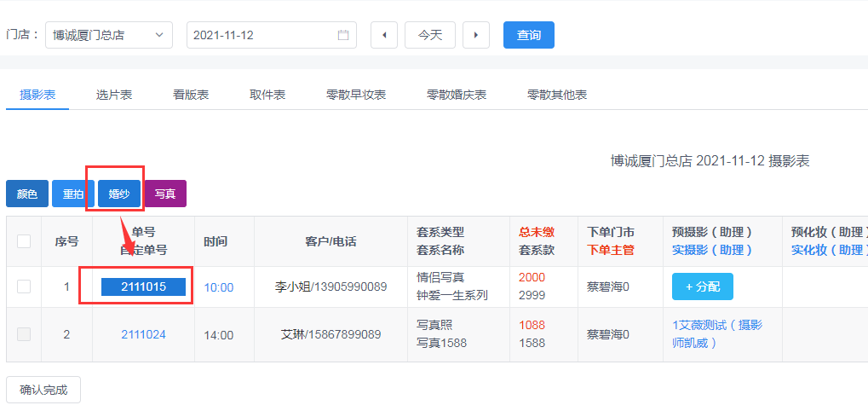
Task: Go to previous day arrow
Action: (x=384, y=36)
